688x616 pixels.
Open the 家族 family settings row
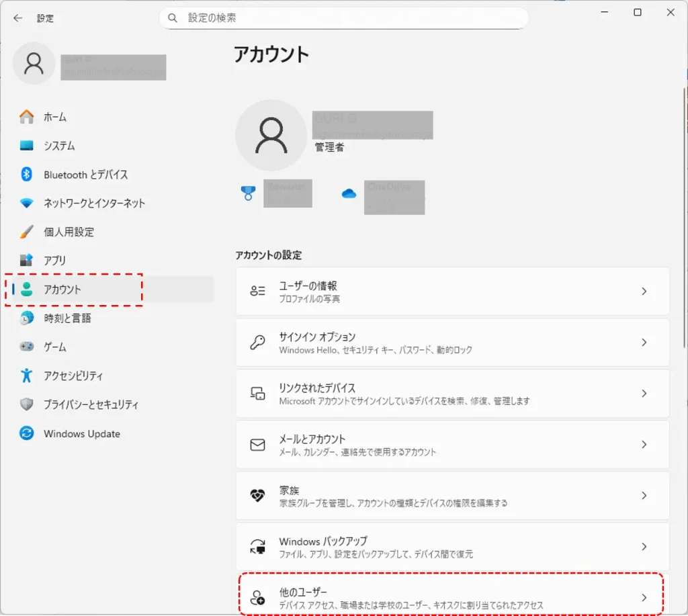coord(452,496)
